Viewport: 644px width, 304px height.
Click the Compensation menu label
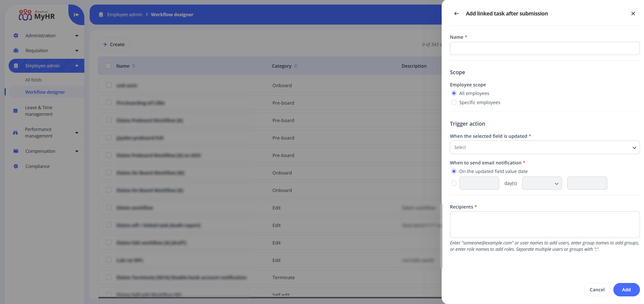click(40, 151)
